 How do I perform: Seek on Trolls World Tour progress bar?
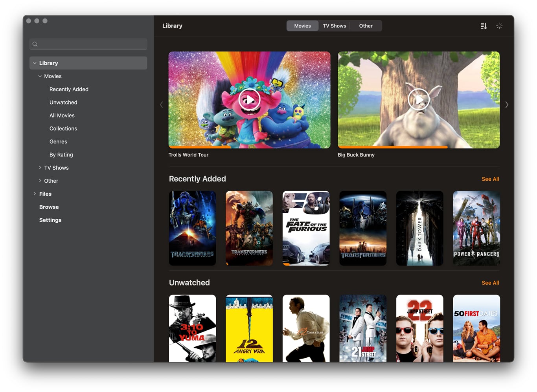click(x=249, y=147)
